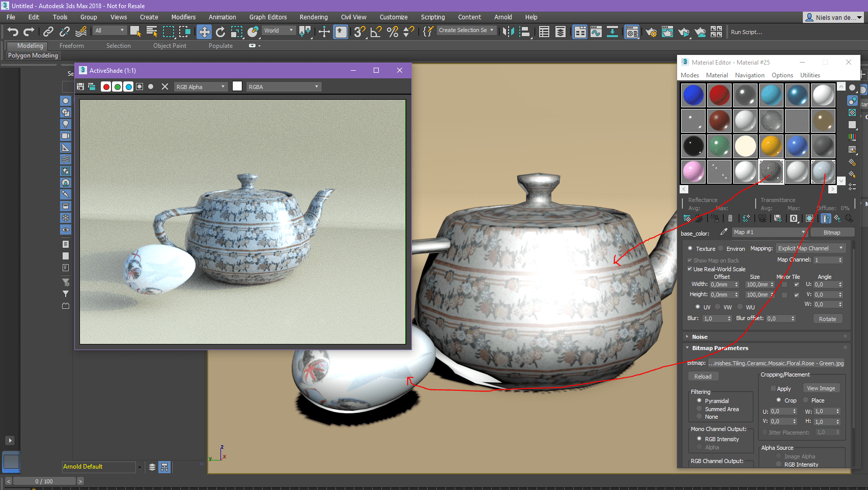The width and height of the screenshot is (868, 490).
Task: Select the Rotate tool in main toolbar
Action: [220, 32]
